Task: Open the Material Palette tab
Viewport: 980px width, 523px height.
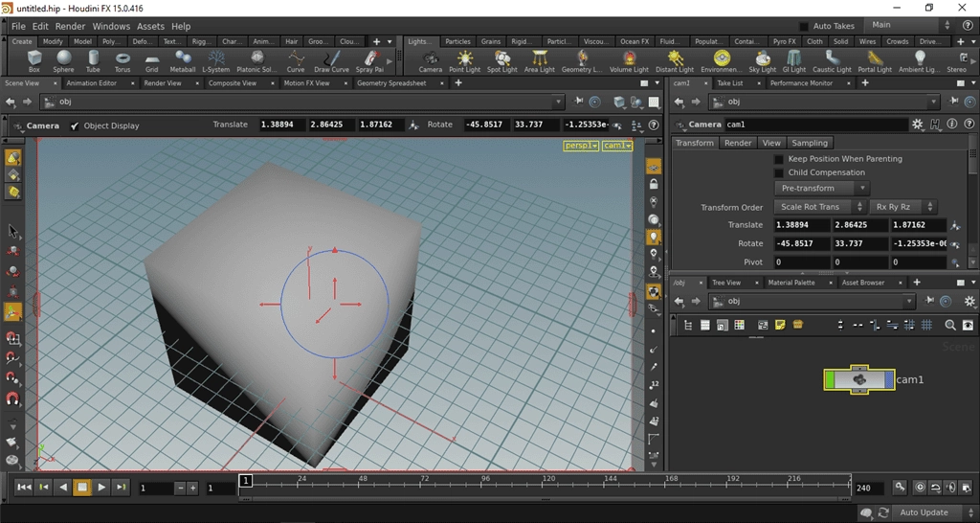Action: click(x=791, y=283)
